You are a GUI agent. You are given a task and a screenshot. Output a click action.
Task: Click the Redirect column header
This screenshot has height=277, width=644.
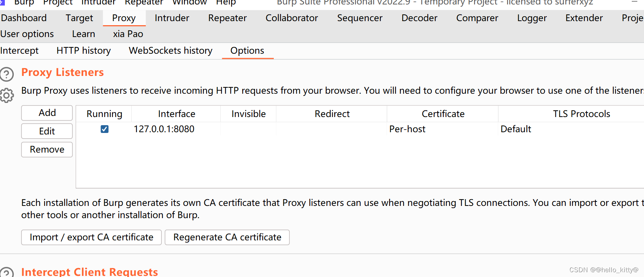332,114
